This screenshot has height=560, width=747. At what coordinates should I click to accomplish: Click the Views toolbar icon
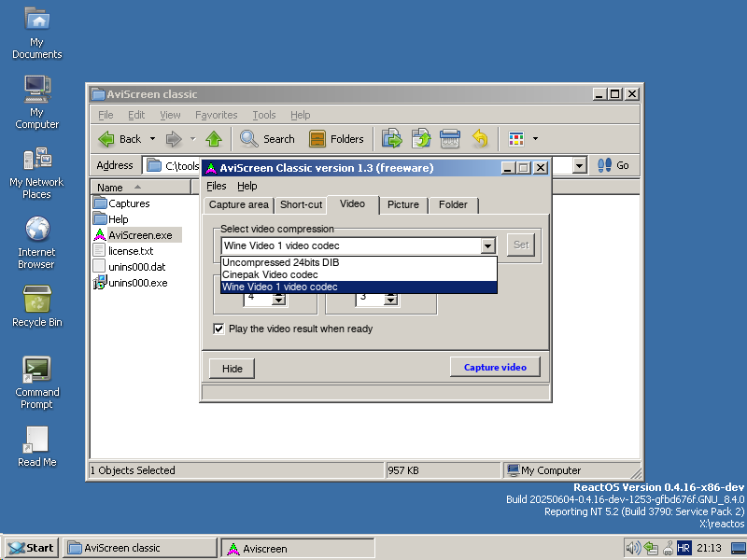[x=516, y=139]
